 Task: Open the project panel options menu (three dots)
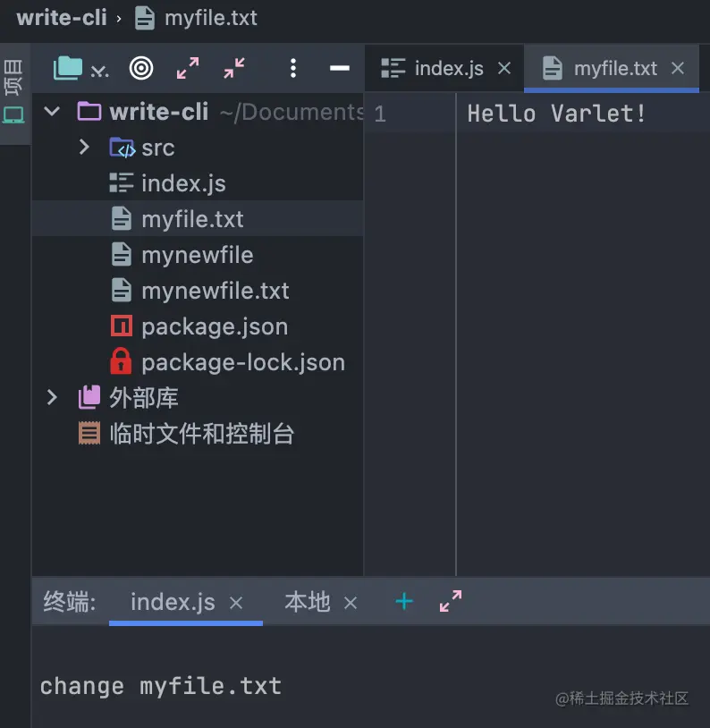tap(293, 68)
